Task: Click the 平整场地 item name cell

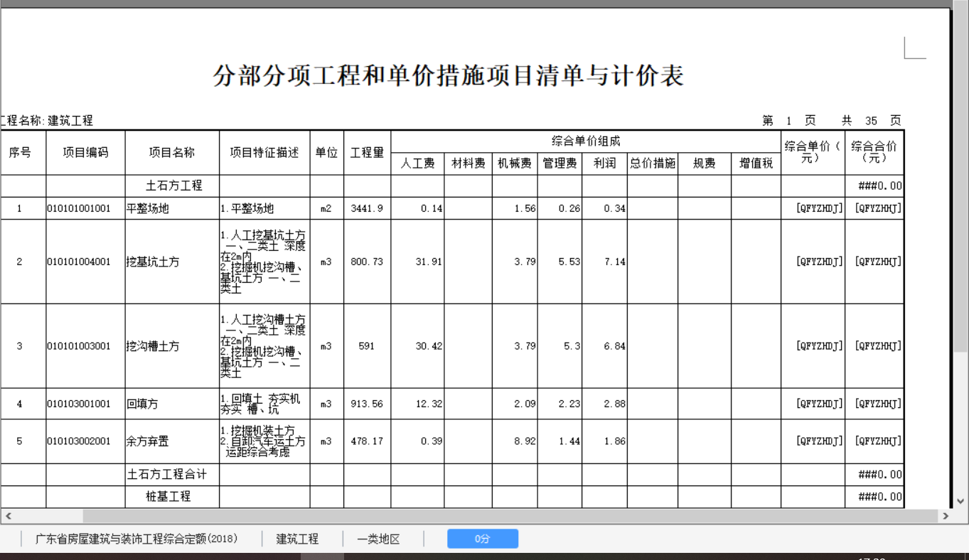Action: tap(172, 208)
